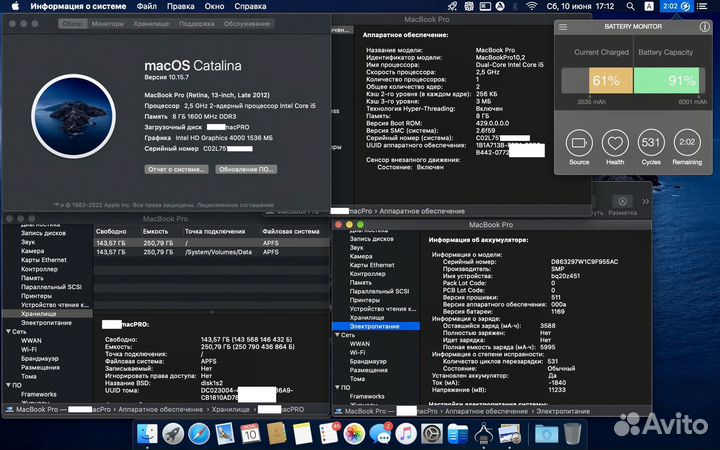
Task: Open the Apple menu
Action: click(15, 6)
